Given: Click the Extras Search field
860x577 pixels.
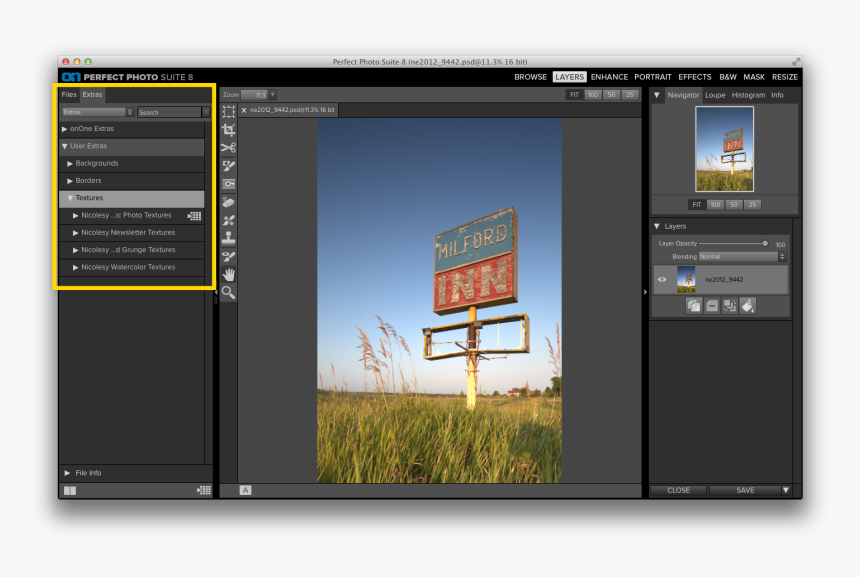Looking at the screenshot, I should pos(168,112).
